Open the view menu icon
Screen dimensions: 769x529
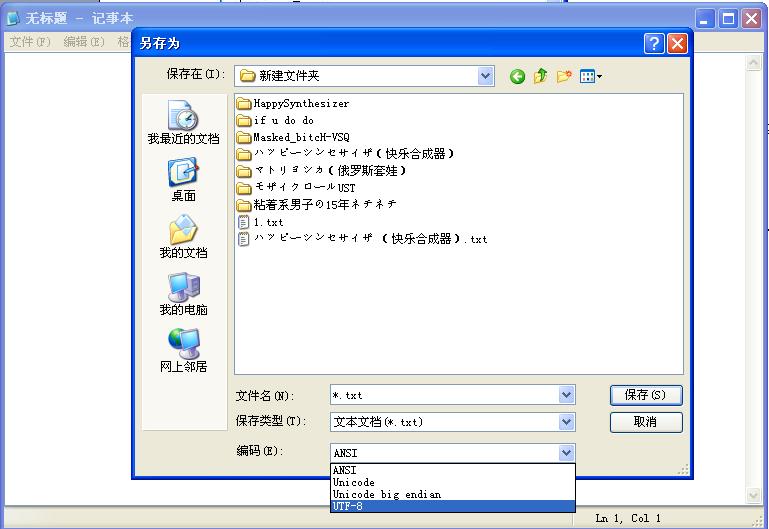click(x=590, y=76)
